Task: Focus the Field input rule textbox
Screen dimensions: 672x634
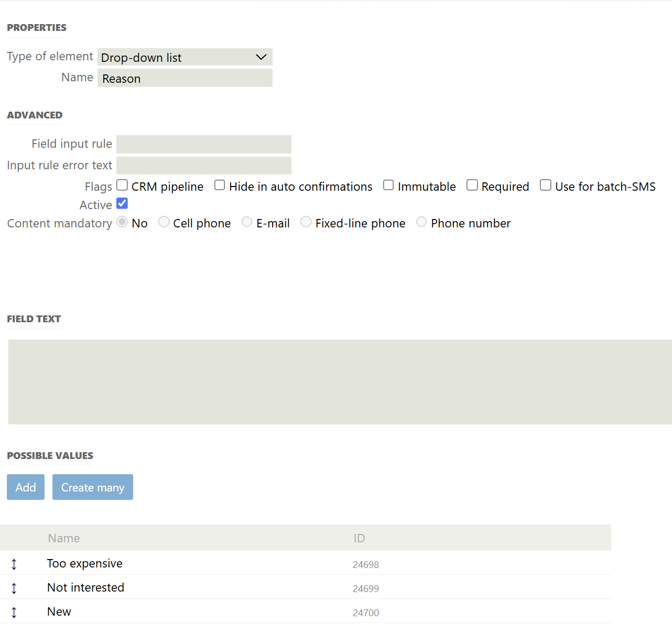Action: (203, 144)
